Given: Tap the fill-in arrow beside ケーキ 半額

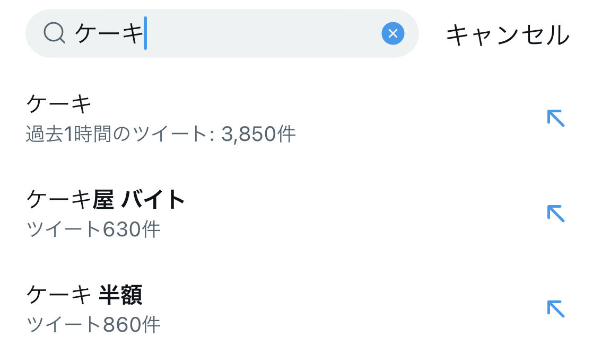Looking at the screenshot, I should pos(555,308).
